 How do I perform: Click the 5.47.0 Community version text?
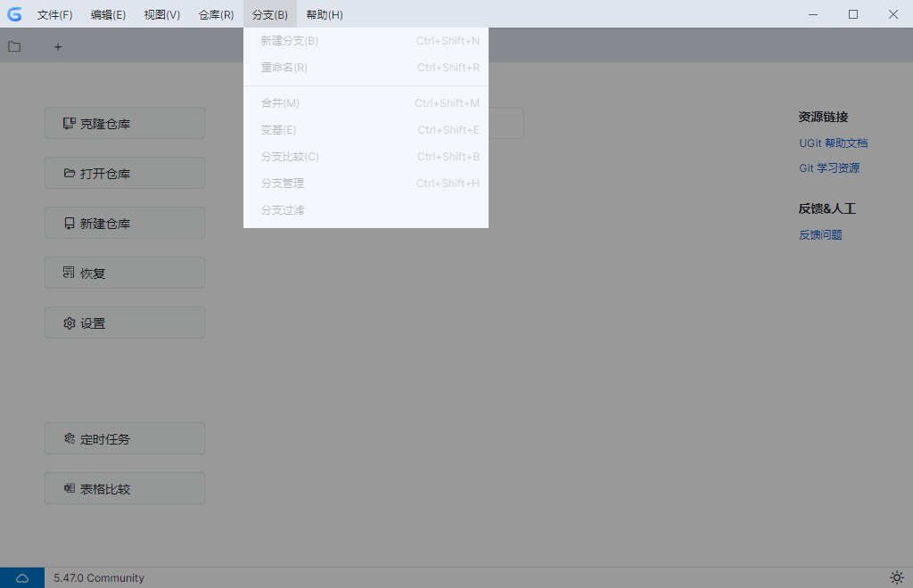[99, 578]
